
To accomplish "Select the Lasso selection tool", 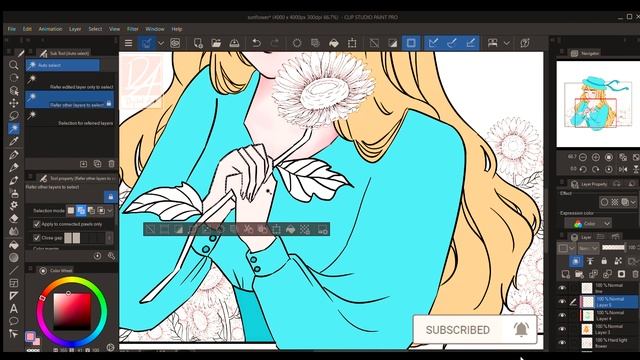I will coord(13,116).
